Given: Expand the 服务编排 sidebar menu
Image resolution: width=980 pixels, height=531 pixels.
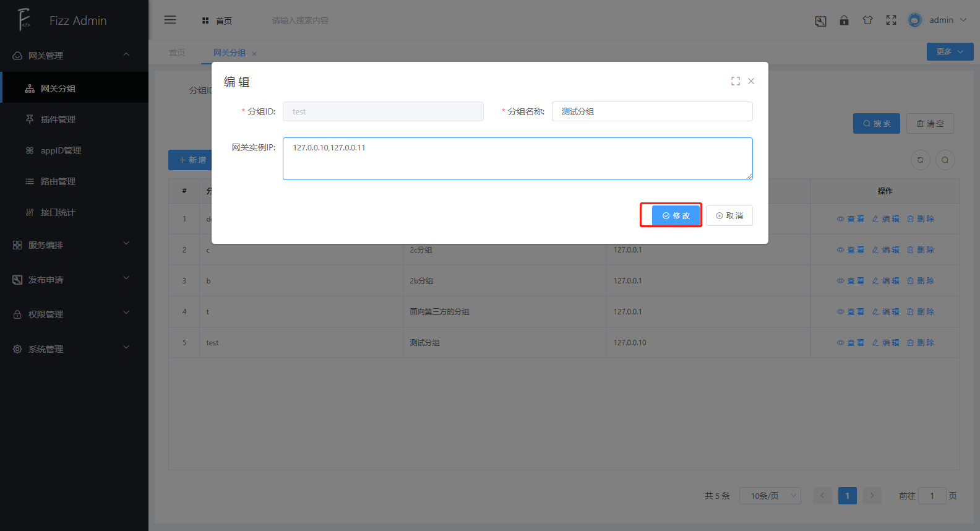Looking at the screenshot, I should (x=74, y=245).
